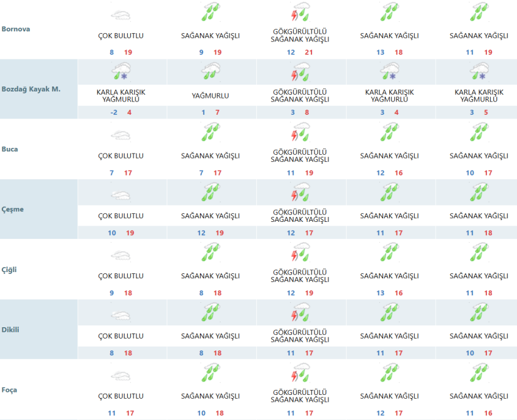The height and width of the screenshot is (420, 517).
Task: Click Çeşme's thunderstorm shower icon
Action: tap(301, 192)
